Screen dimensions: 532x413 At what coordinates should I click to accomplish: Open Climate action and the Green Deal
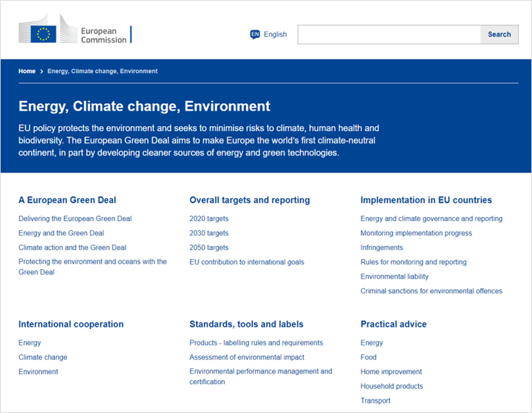tap(72, 248)
